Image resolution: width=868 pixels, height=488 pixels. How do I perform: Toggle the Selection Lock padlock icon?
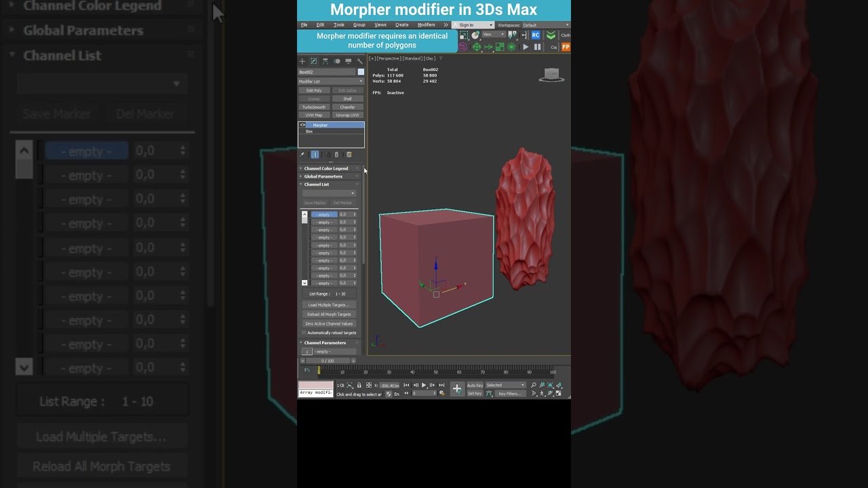click(359, 385)
